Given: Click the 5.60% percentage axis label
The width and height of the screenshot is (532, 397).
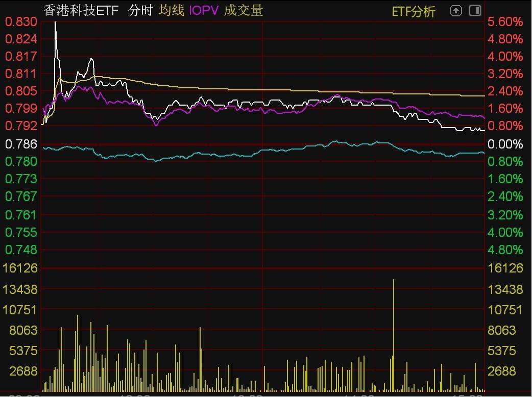Looking at the screenshot, I should tap(505, 22).
